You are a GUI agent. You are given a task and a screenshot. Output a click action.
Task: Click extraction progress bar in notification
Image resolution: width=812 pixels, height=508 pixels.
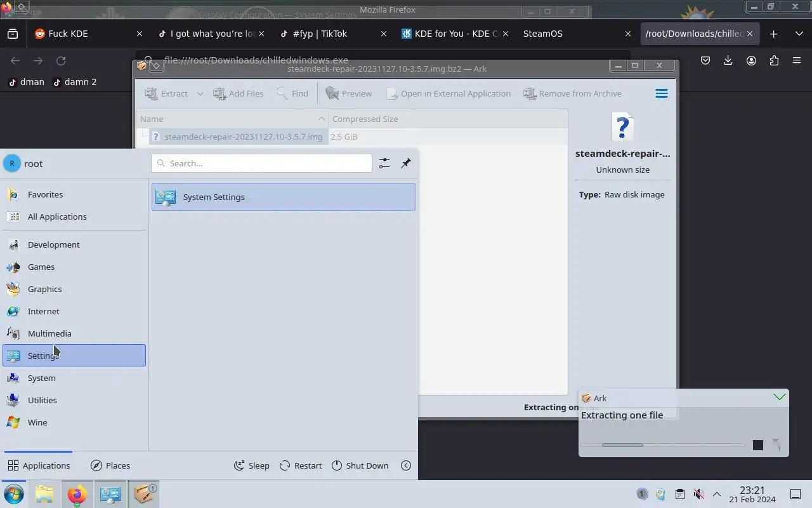tap(663, 445)
